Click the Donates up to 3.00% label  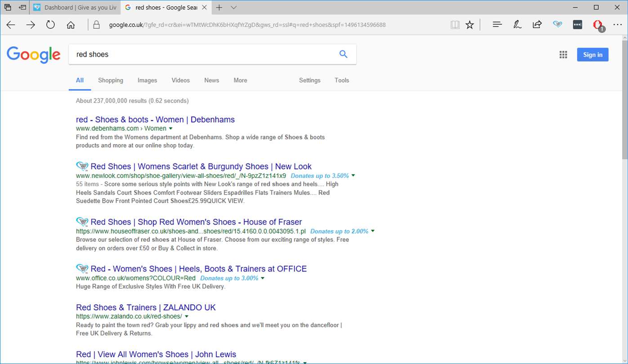coord(229,278)
